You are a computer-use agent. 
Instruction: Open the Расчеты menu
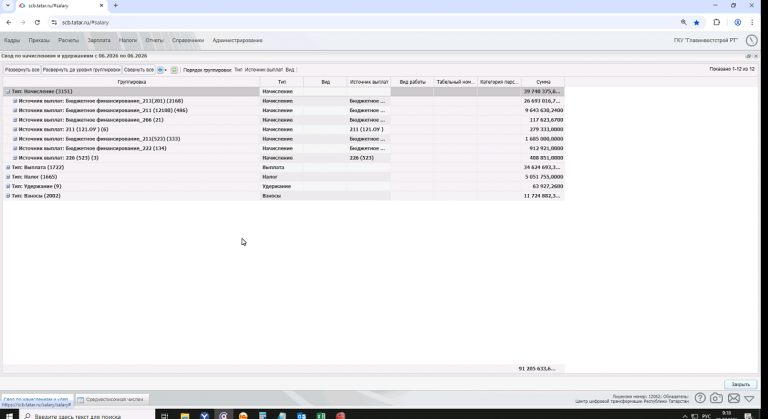click(x=69, y=41)
